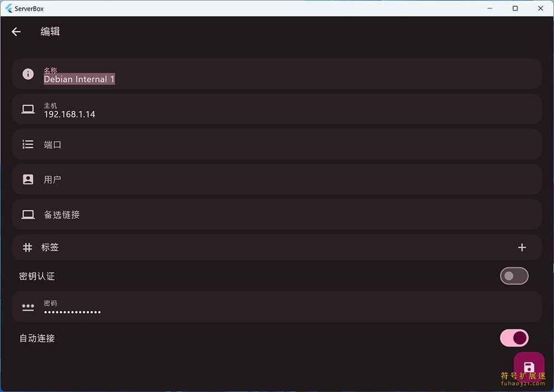Click the password asterisks icon beside 密码
554x392 pixels.
pyautogui.click(x=28, y=307)
